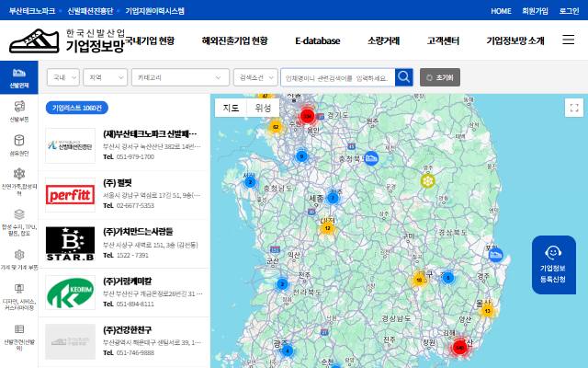Click the red cluster marker at 부산
Image resolution: width=588 pixels, height=368 pixels.
[x=459, y=348]
